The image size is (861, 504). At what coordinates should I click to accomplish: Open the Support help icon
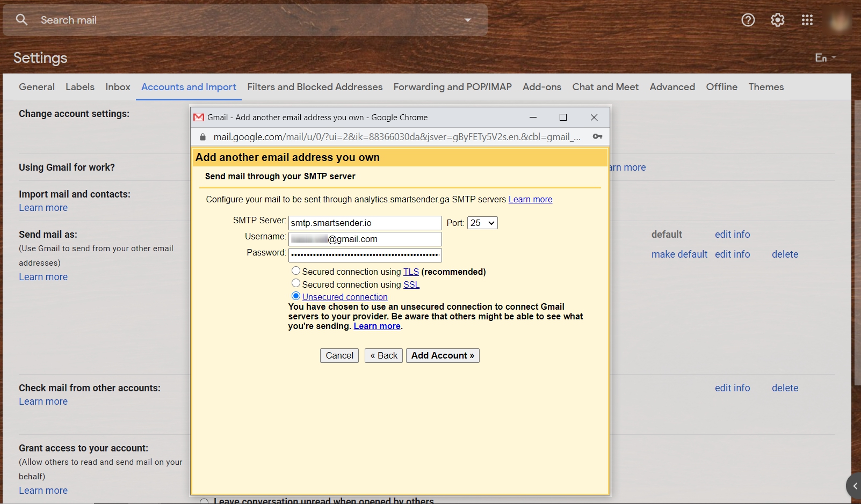(x=748, y=20)
